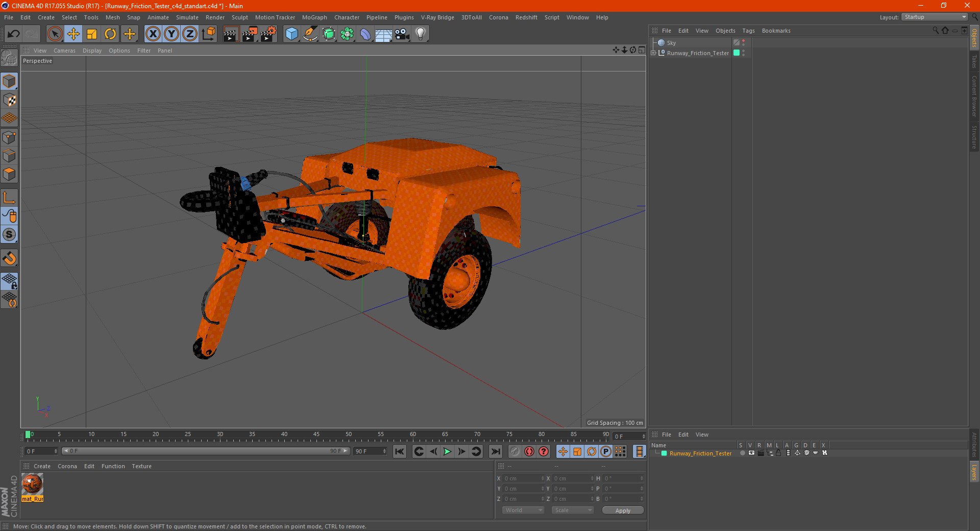Screen dimensions: 980x531
Task: Open the MoGraph menu
Action: (314, 17)
